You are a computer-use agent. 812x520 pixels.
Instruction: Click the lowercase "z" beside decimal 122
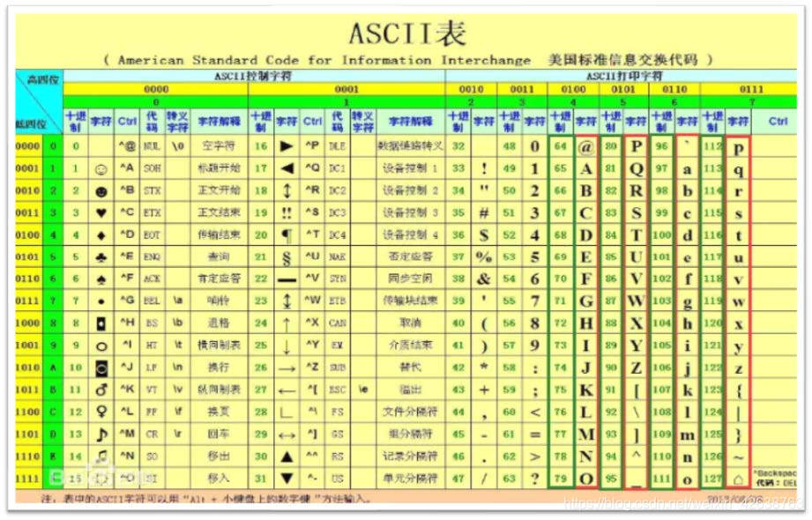739,368
